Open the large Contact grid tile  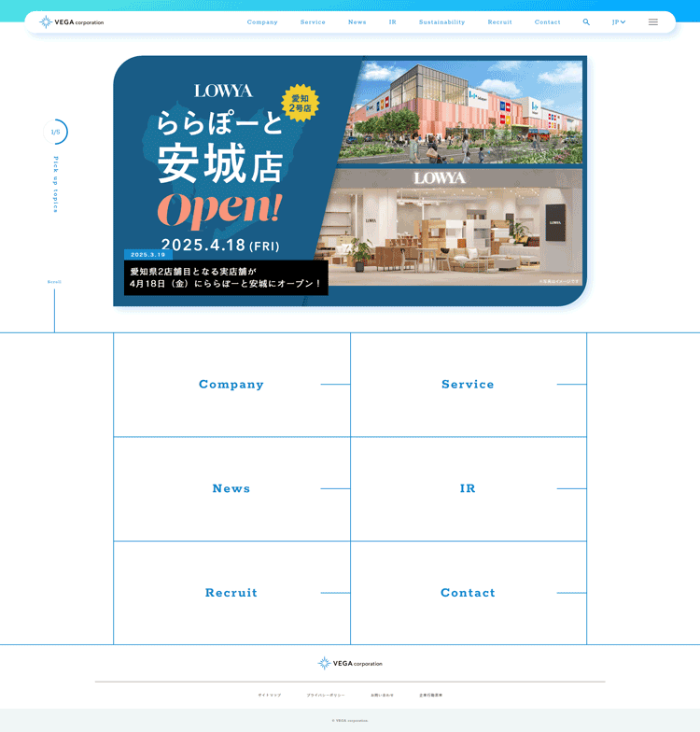[469, 593]
